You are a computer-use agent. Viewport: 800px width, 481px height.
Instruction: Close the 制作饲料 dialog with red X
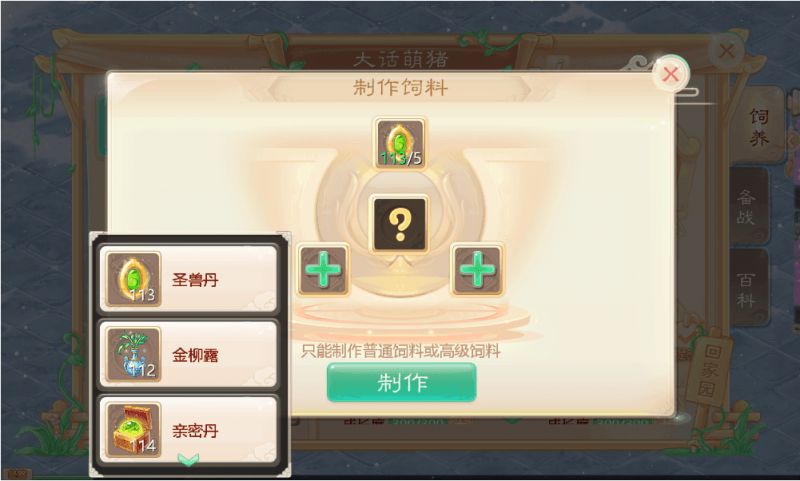click(x=671, y=74)
